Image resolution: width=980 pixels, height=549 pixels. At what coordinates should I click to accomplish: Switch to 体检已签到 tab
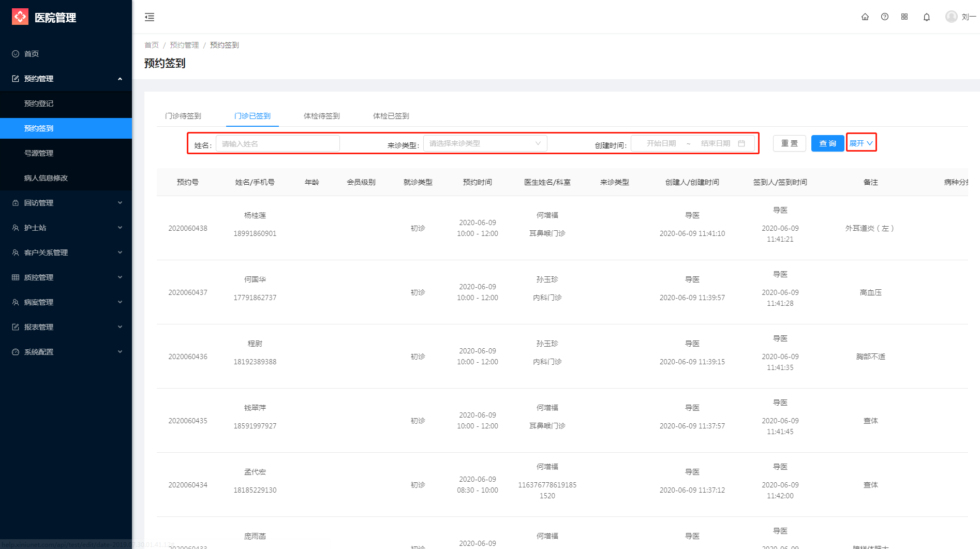point(391,116)
